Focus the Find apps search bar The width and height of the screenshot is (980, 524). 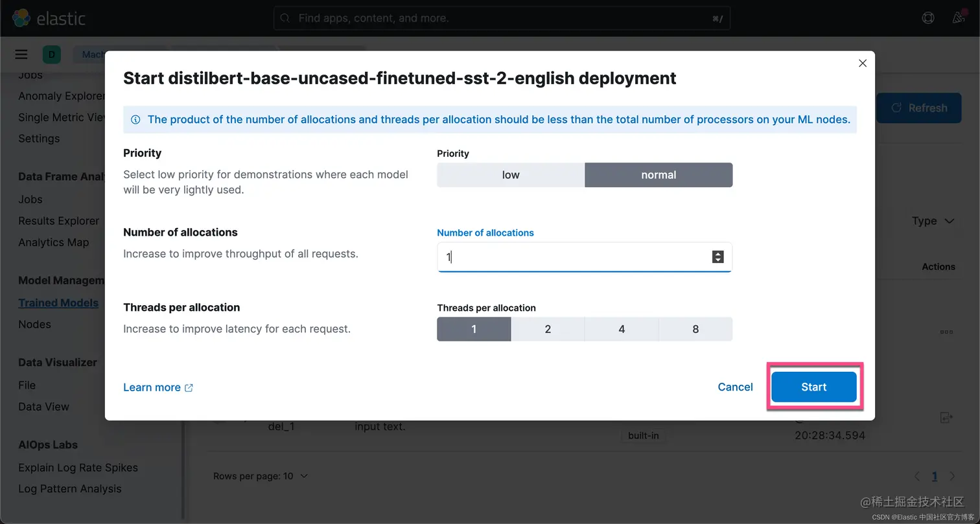point(502,18)
